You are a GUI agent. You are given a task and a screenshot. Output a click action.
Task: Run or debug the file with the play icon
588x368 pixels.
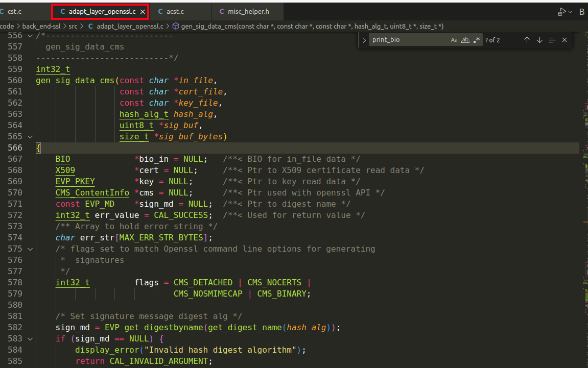pyautogui.click(x=561, y=12)
